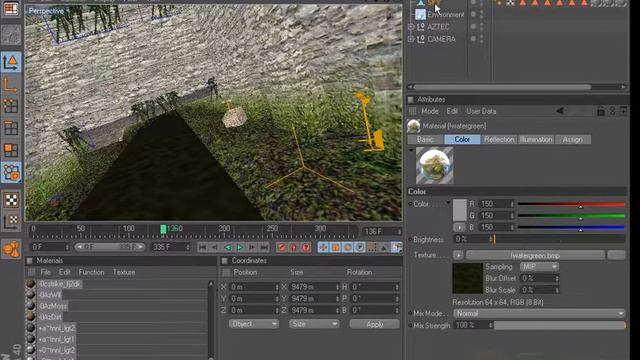Viewport: 640px width, 360px height.
Task: Click the highlighted UVW mode icon
Action: click(x=11, y=172)
